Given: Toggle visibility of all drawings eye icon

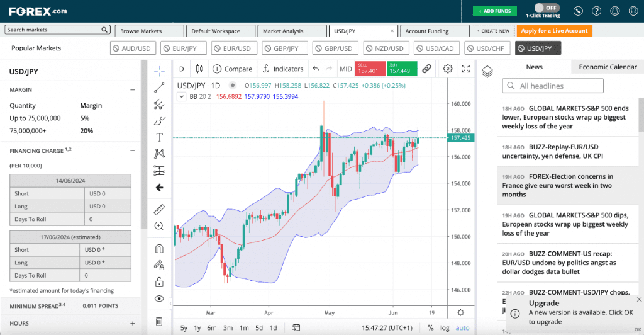Looking at the screenshot, I should coord(159,298).
